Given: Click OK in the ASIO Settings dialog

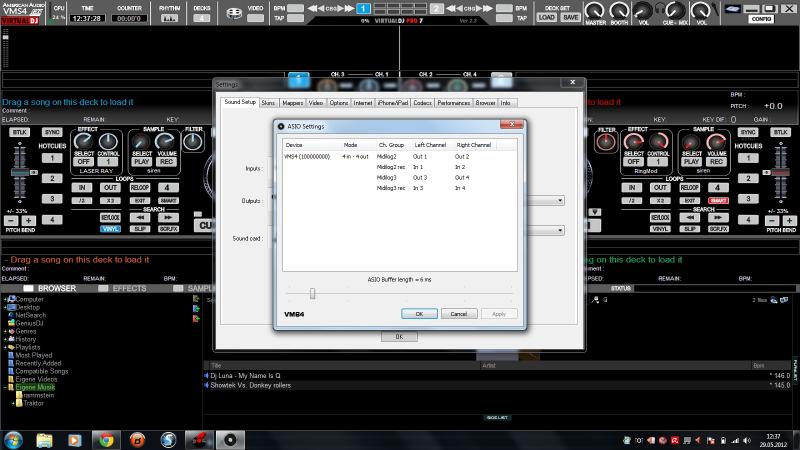Looking at the screenshot, I should click(x=419, y=313).
